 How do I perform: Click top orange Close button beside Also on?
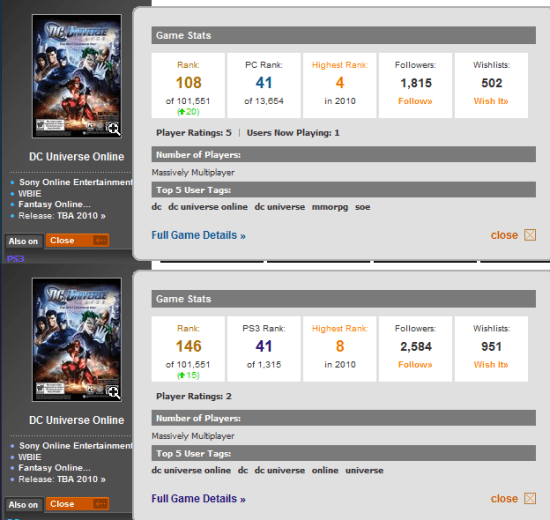tap(77, 240)
